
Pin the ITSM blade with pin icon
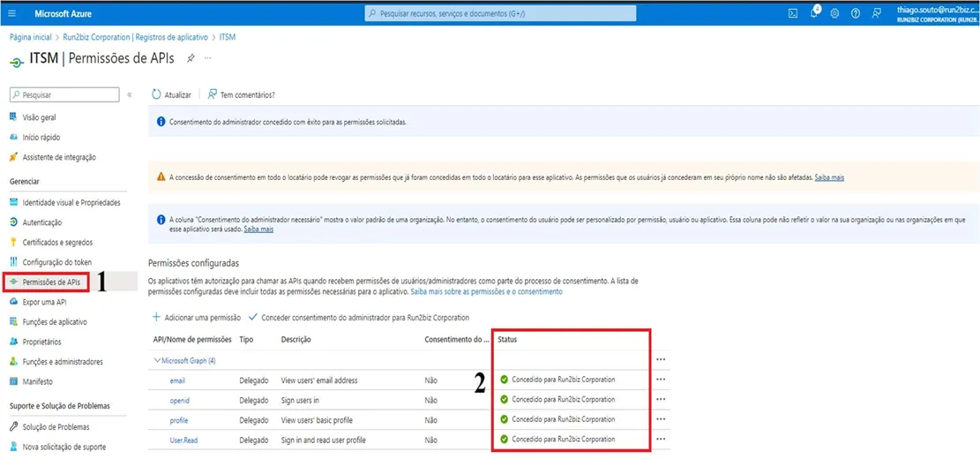(x=191, y=58)
